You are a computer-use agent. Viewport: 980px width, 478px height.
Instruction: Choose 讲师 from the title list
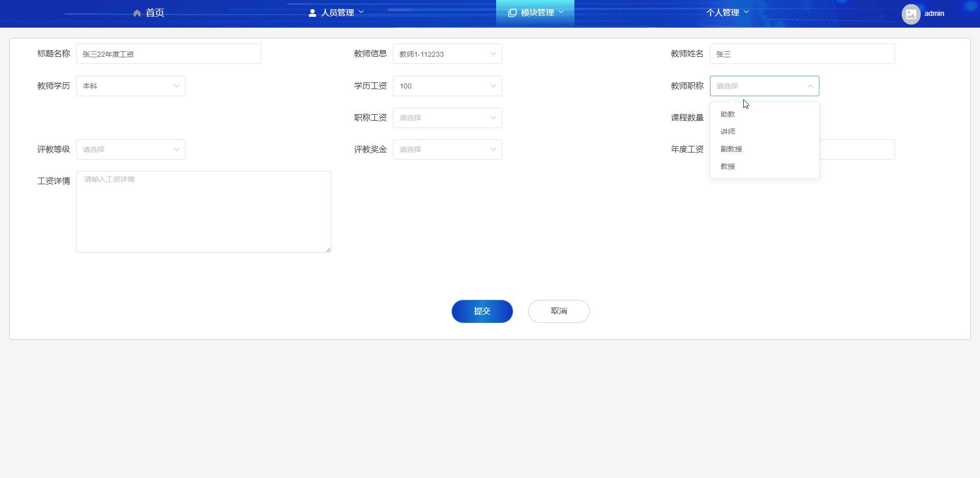(x=765, y=132)
